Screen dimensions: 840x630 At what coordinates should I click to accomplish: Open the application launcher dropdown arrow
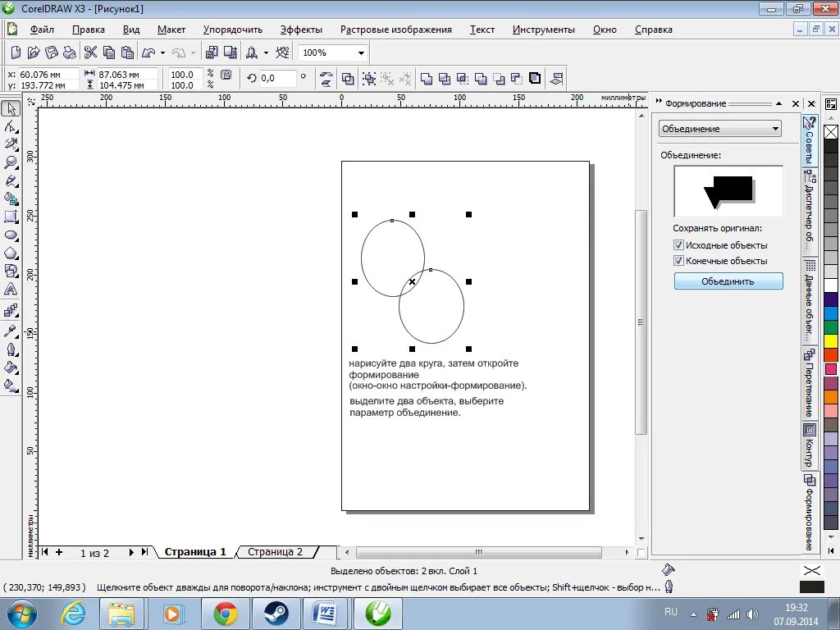click(x=266, y=52)
